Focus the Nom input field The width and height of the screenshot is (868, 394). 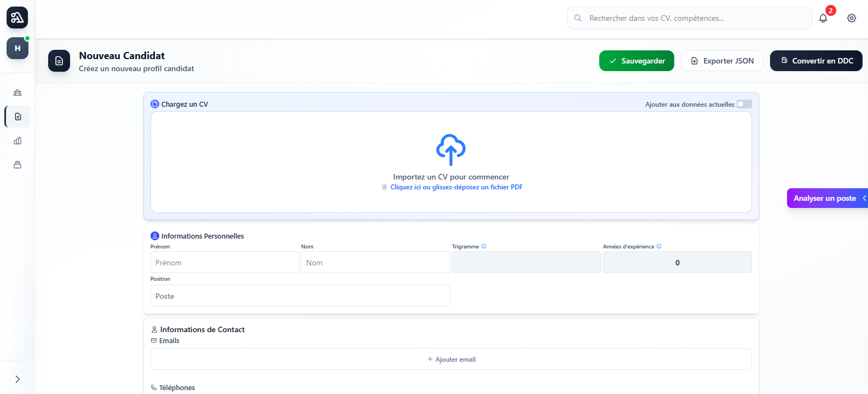pos(375,263)
